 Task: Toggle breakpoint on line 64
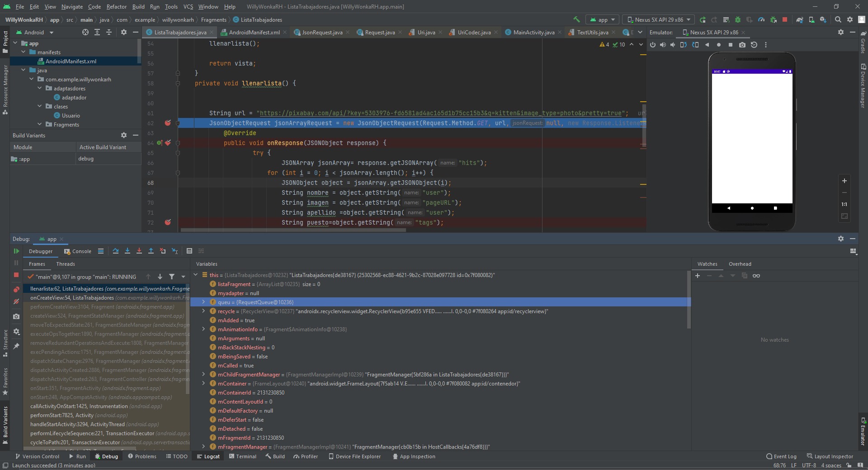click(168, 143)
